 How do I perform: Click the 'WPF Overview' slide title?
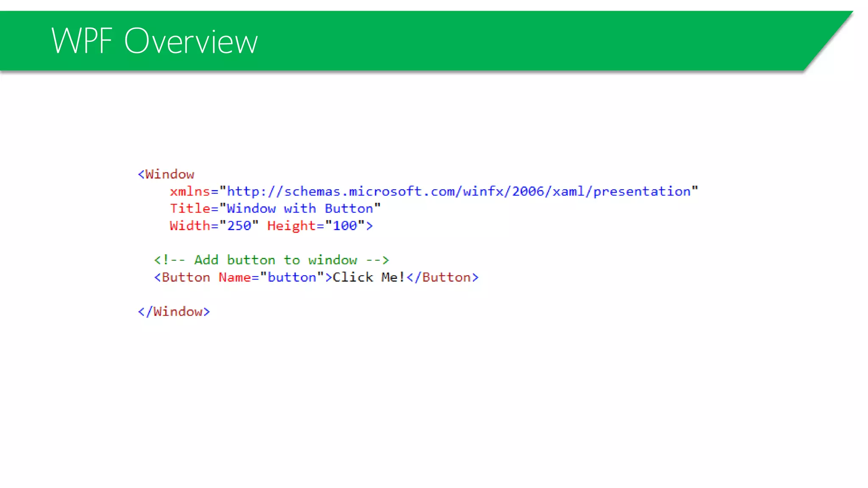point(154,41)
